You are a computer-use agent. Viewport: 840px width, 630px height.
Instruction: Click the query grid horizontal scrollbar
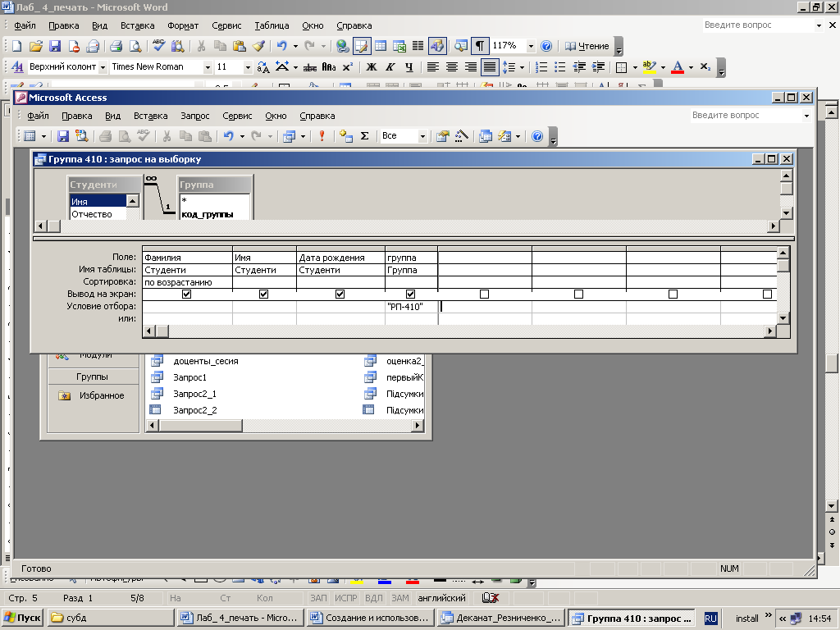[x=460, y=331]
